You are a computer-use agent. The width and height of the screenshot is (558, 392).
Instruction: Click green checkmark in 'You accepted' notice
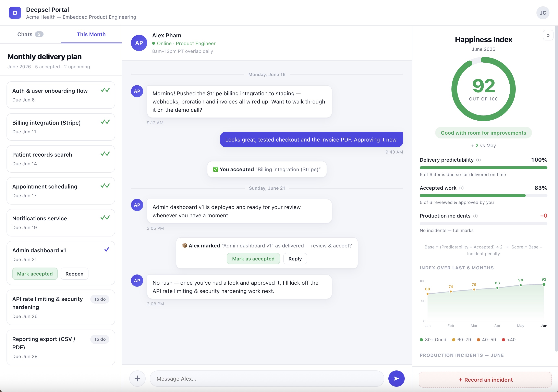[x=216, y=169]
